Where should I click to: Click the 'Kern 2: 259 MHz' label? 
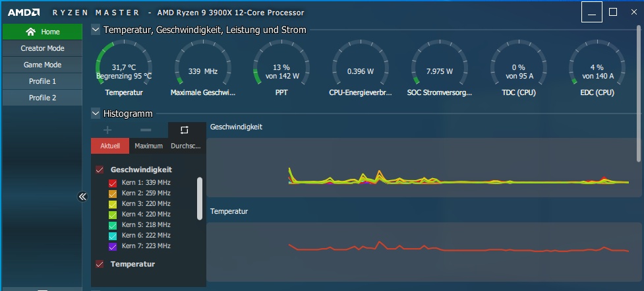pyautogui.click(x=146, y=193)
